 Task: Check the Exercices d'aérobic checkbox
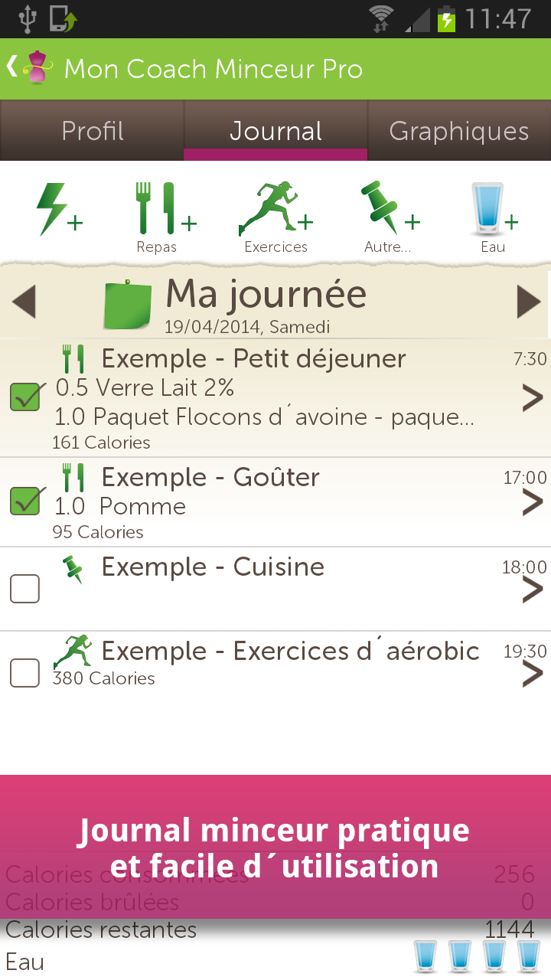tap(24, 673)
